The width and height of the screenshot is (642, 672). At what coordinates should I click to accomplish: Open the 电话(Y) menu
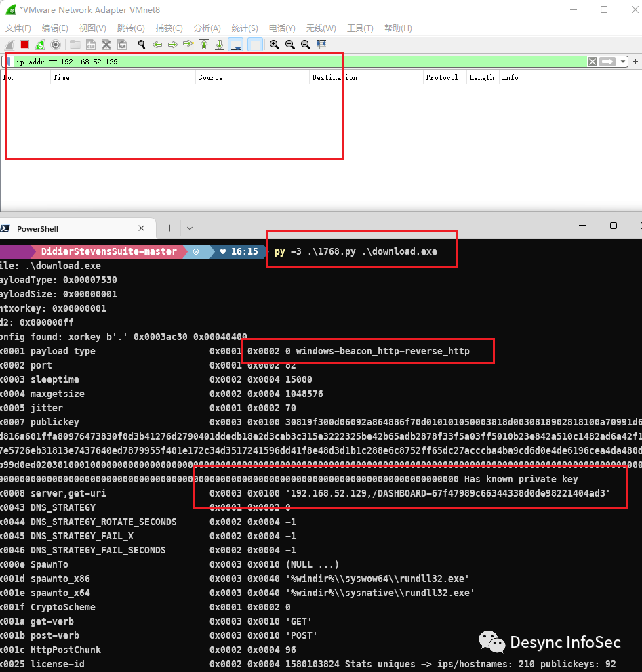[282, 28]
